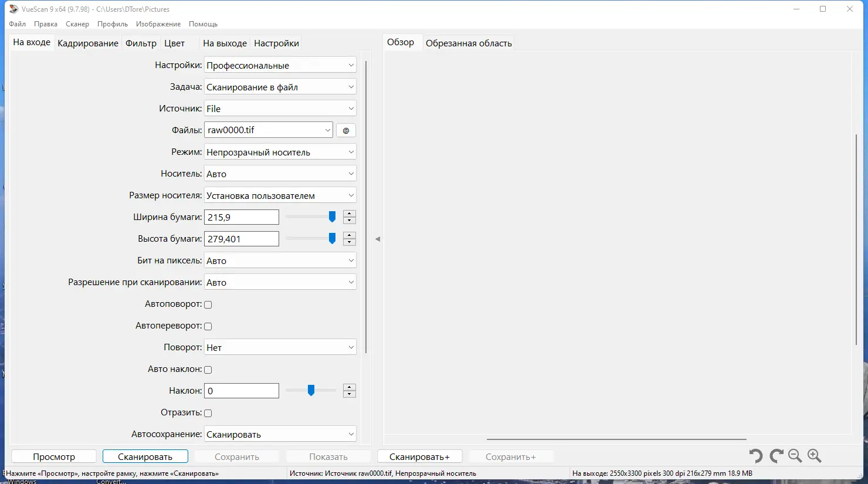Open the Настройки tab
The image size is (868, 484).
pos(277,43)
